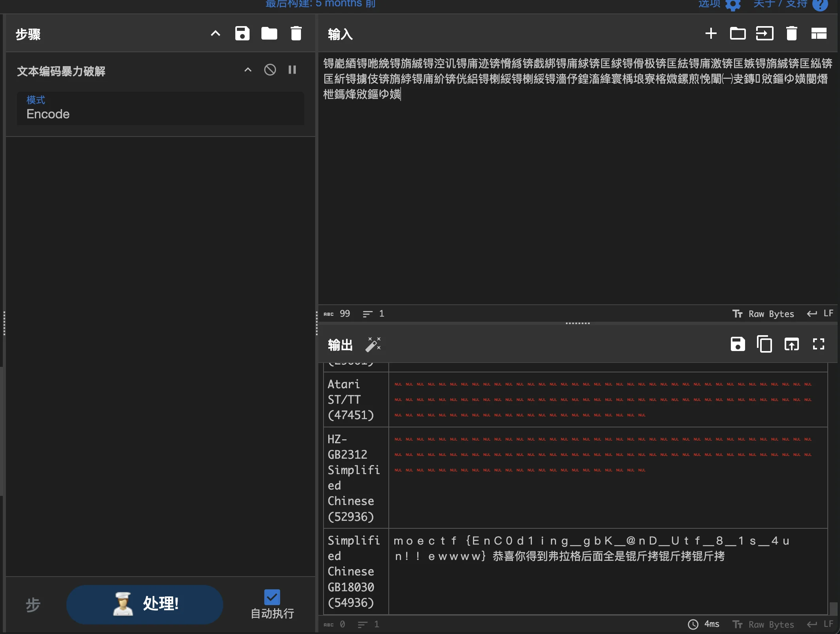Image resolution: width=840 pixels, height=634 pixels.
Task: Click the output scrollbar thumb
Action: point(833,608)
